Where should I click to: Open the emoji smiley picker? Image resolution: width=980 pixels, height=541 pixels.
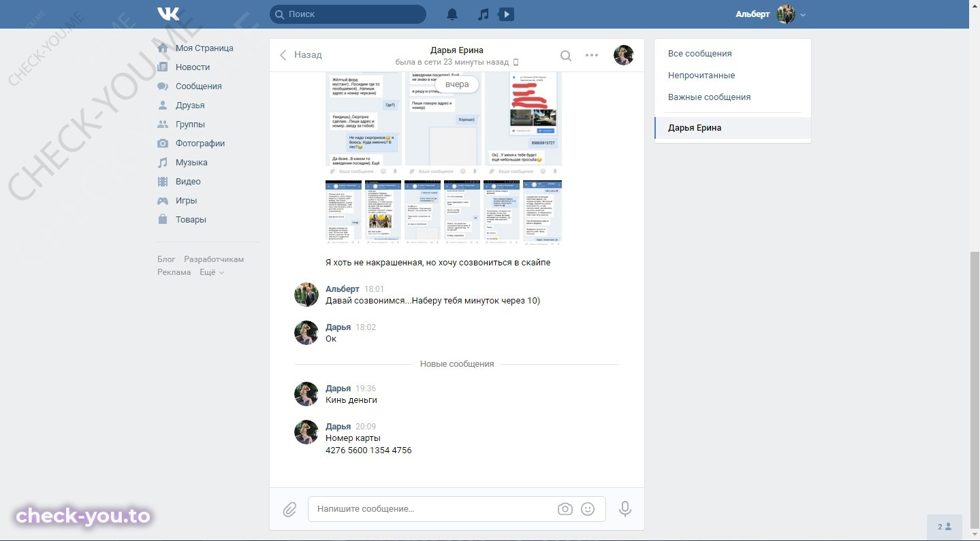click(x=588, y=509)
